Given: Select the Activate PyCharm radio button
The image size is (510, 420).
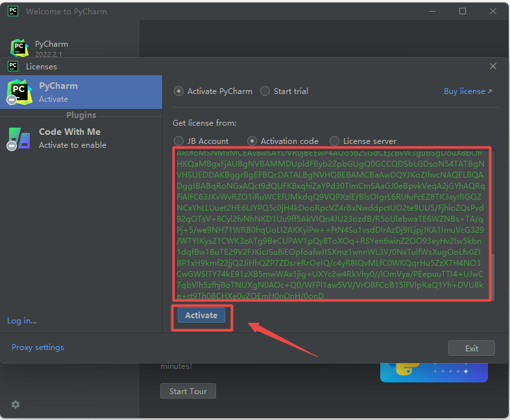Looking at the screenshot, I should coord(179,91).
